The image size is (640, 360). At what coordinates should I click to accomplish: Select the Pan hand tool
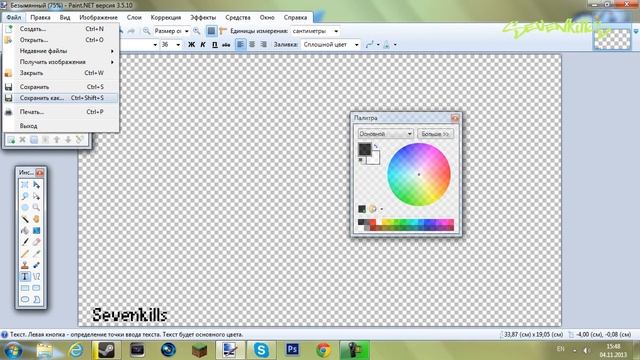pos(36,219)
